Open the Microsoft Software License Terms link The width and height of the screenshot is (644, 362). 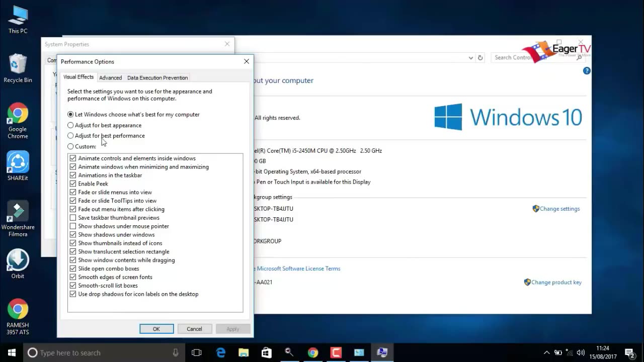[x=298, y=268]
